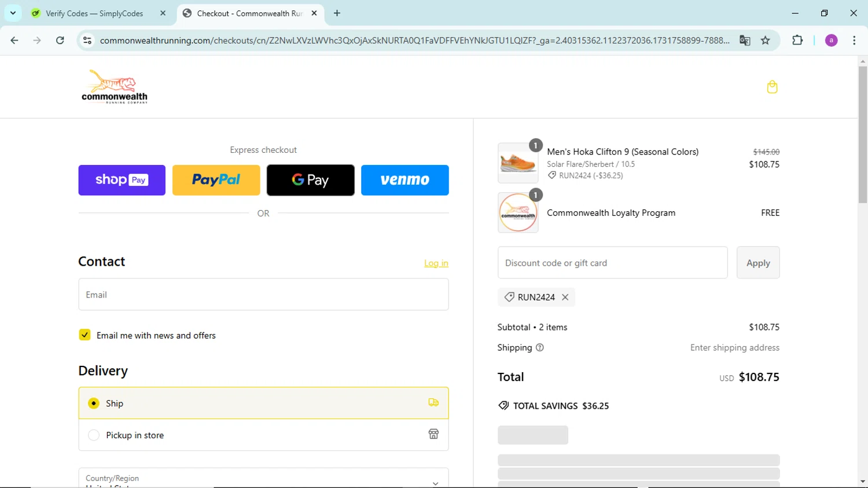Viewport: 868px width, 488px height.
Task: Bookmark this page with the star
Action: coord(766,41)
